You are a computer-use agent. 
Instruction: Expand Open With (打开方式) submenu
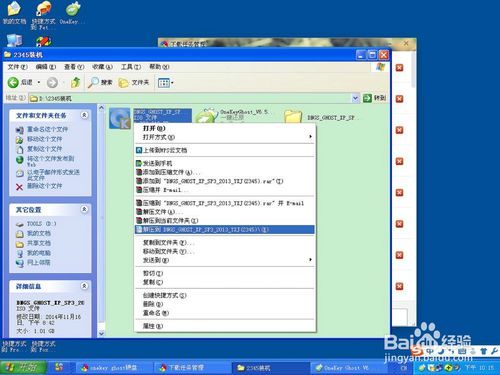pos(225,137)
